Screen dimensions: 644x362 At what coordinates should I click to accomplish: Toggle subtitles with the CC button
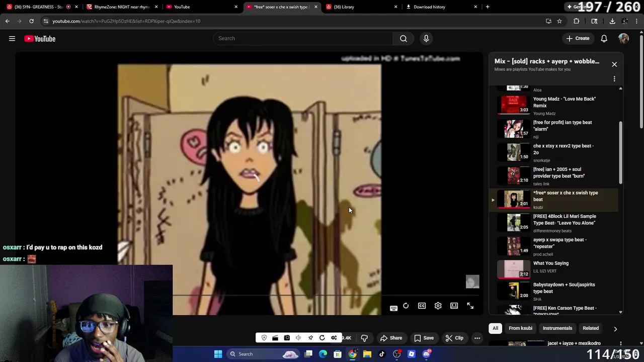(422, 306)
